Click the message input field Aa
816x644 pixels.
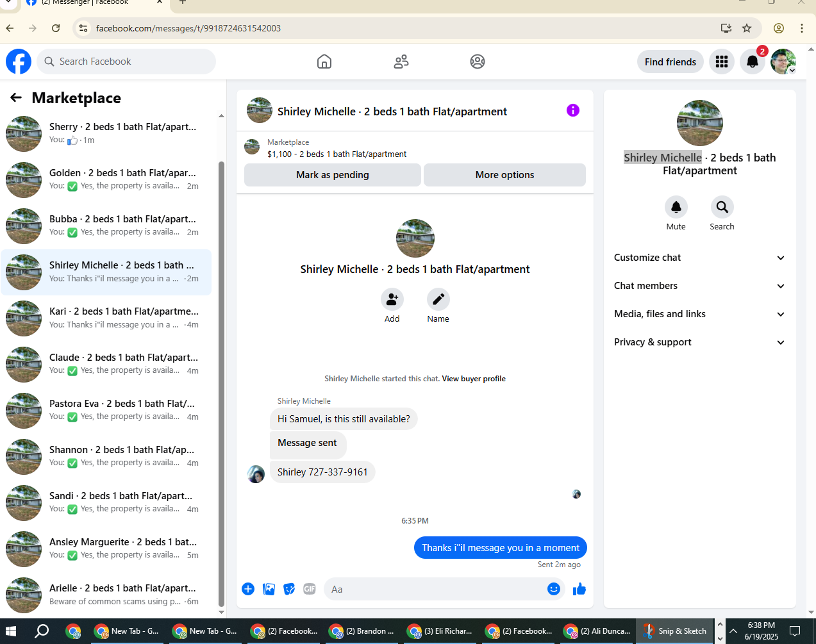coord(435,589)
